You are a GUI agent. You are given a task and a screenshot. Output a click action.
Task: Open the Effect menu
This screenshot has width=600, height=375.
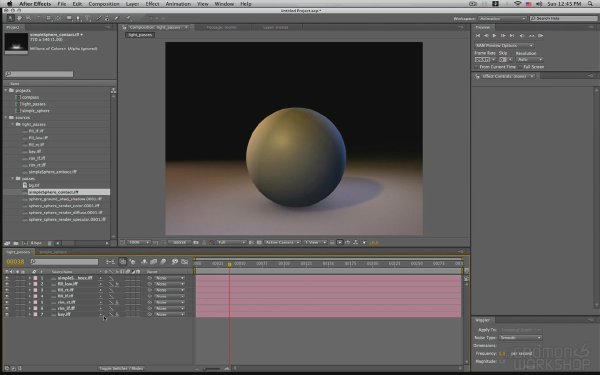152,4
